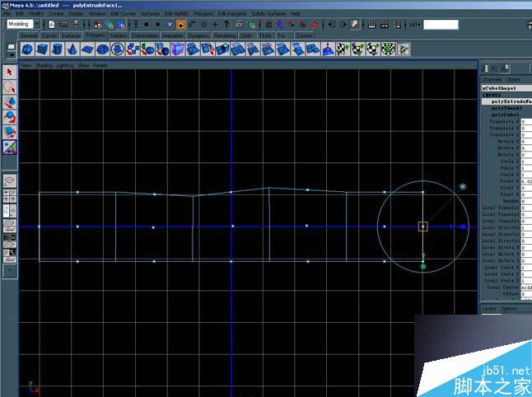Switch to the Deformation shelf tab
532x397 pixels.
point(145,35)
